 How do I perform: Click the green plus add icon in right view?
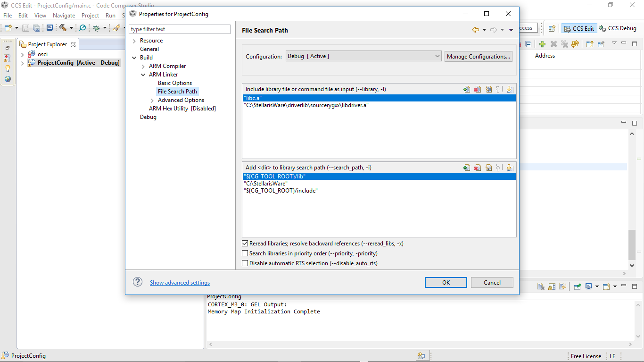point(542,44)
